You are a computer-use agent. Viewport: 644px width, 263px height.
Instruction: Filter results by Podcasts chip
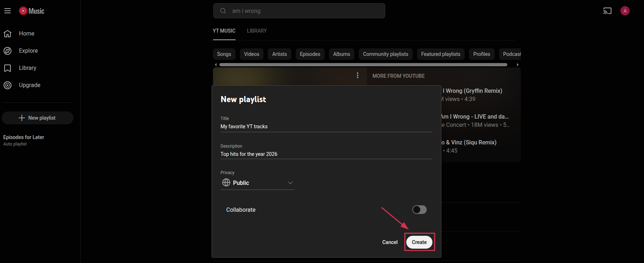(x=510, y=54)
